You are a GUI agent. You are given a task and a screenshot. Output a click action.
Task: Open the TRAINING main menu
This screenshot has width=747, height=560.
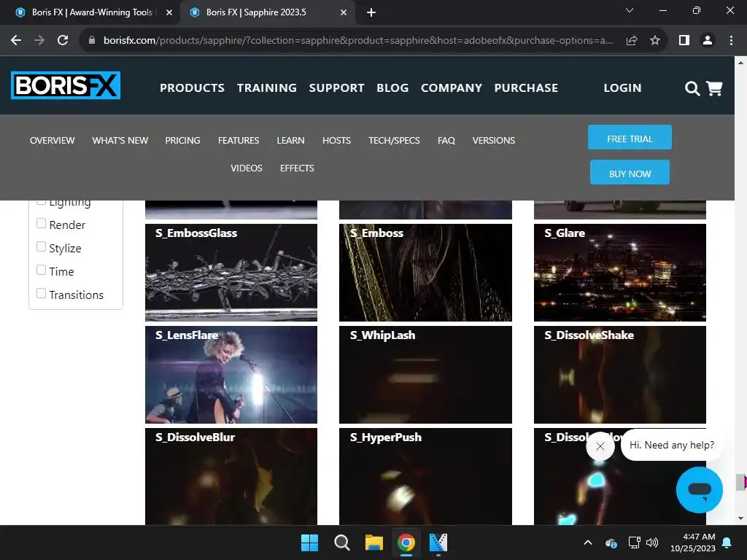tap(267, 88)
